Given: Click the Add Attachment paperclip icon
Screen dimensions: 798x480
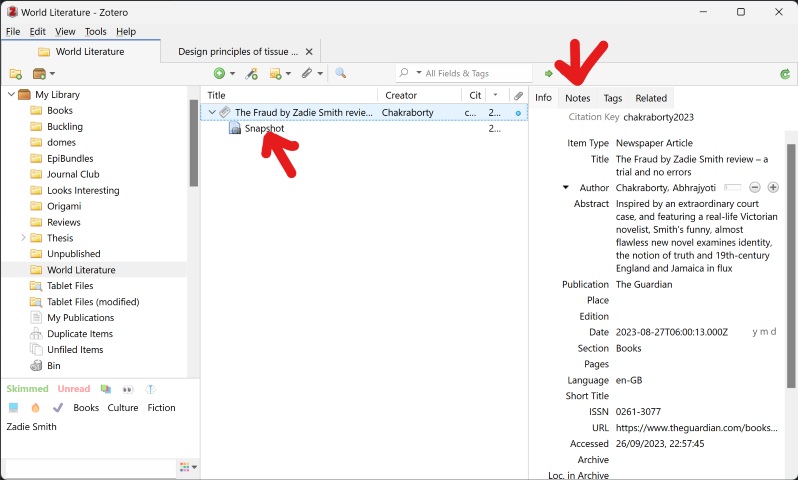Looking at the screenshot, I should click(307, 74).
